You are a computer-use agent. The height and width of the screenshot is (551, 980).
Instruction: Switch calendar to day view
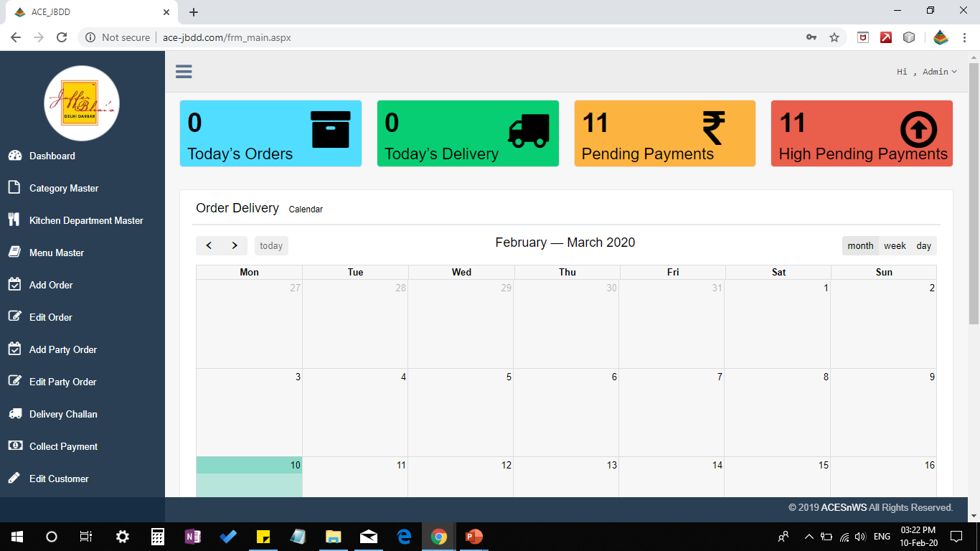923,246
